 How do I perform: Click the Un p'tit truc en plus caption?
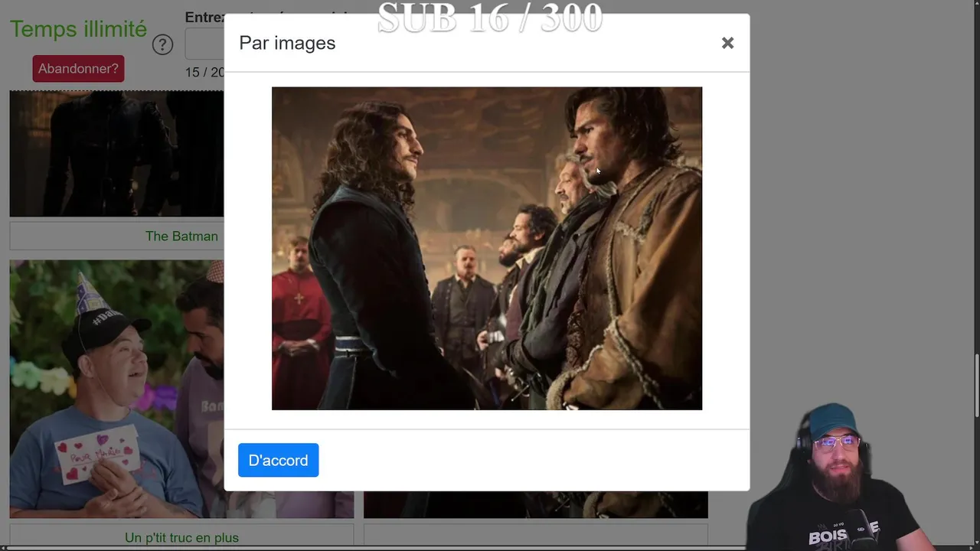(x=181, y=538)
